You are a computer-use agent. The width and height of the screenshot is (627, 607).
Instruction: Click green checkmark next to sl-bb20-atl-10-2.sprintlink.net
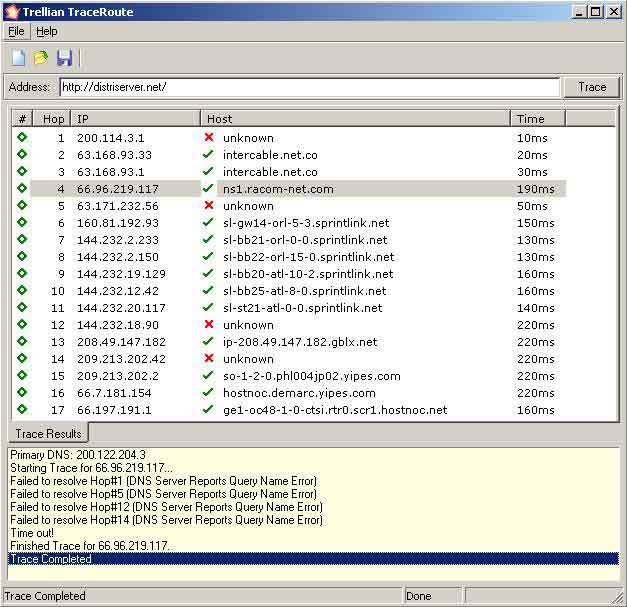tap(208, 273)
